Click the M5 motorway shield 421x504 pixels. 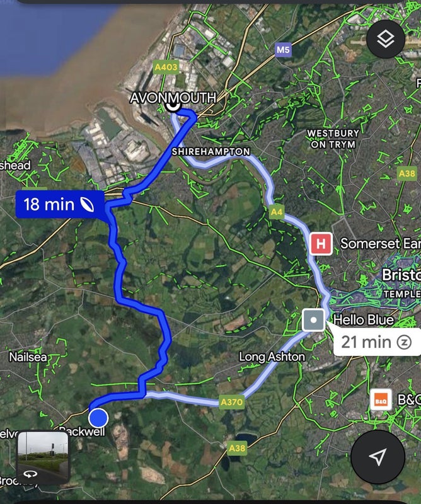(283, 50)
